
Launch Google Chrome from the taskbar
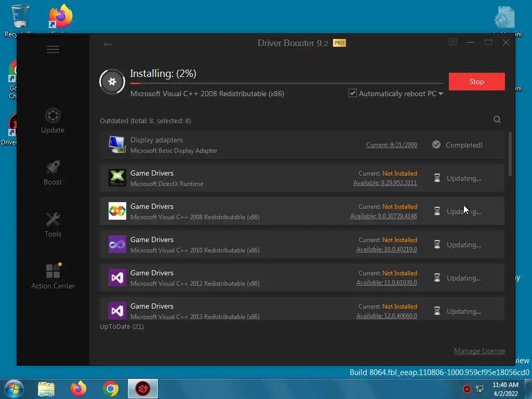pos(111,389)
